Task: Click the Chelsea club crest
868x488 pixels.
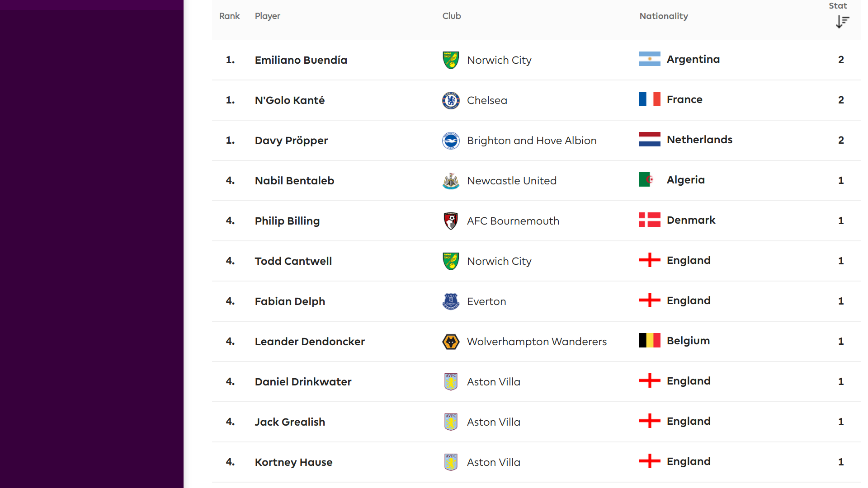Action: click(x=451, y=100)
